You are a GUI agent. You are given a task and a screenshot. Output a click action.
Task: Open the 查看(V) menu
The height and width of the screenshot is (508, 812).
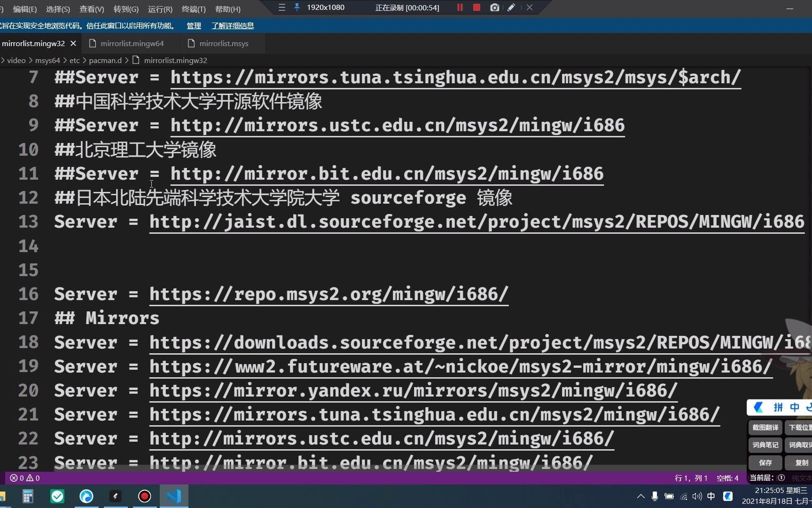(92, 9)
